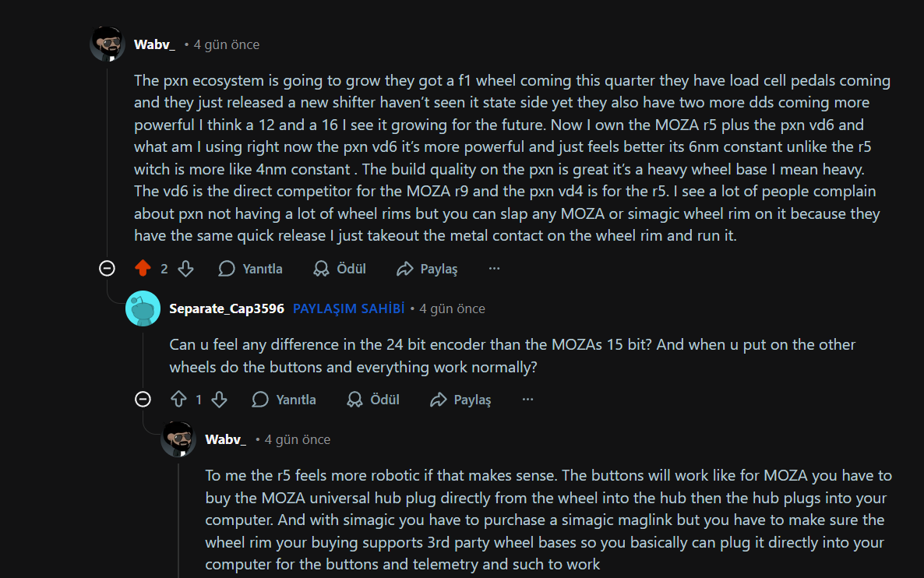The height and width of the screenshot is (578, 924).
Task: Open Separate_Cap3596's user profile link
Action: (227, 308)
